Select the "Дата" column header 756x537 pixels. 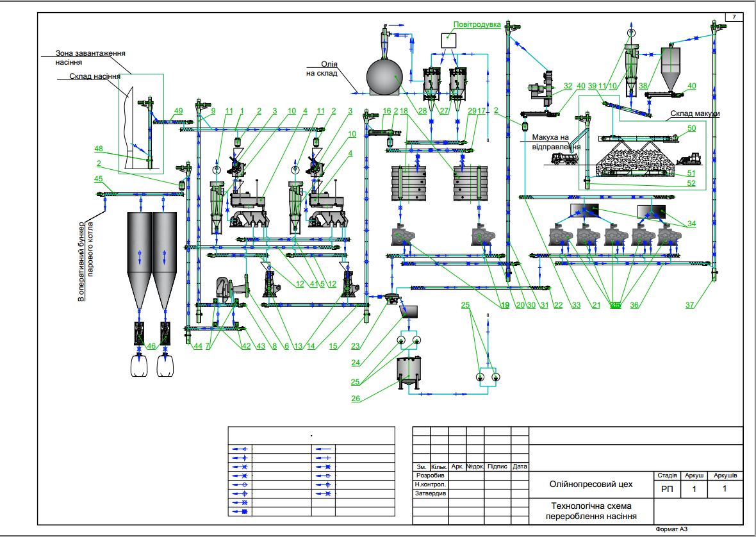click(x=520, y=467)
